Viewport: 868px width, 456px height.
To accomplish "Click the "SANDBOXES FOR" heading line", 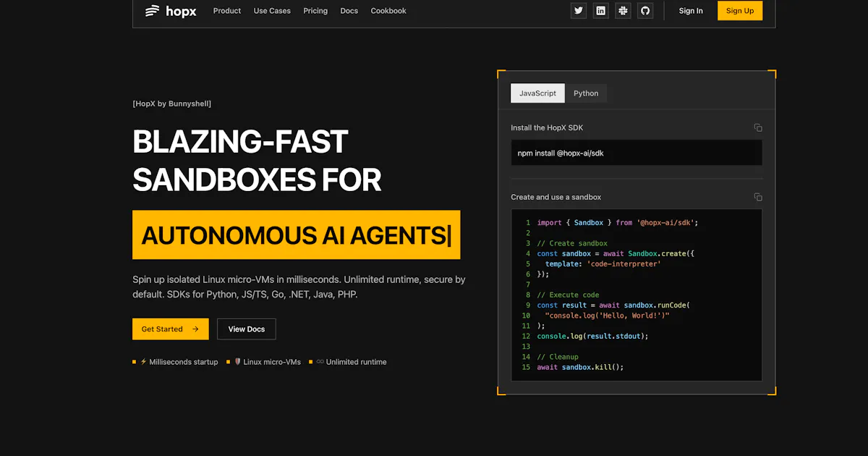I will [x=257, y=180].
